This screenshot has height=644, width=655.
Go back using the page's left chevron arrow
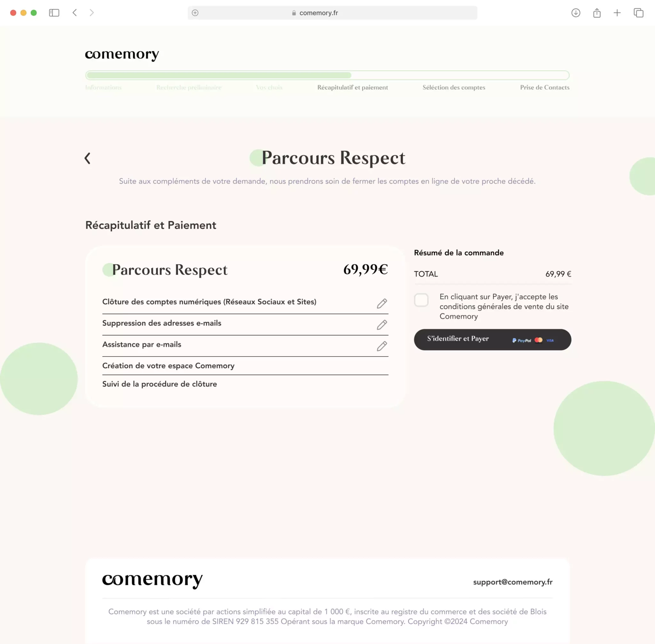[88, 158]
